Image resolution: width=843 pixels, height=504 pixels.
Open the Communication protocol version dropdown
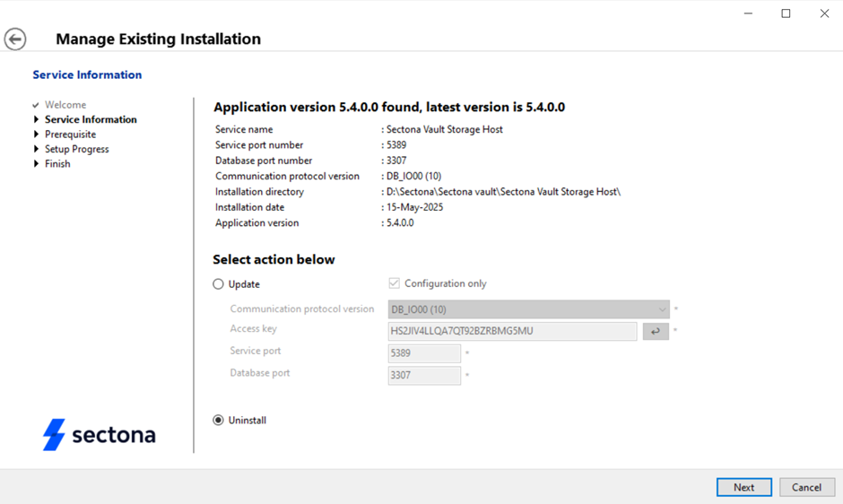coord(528,309)
